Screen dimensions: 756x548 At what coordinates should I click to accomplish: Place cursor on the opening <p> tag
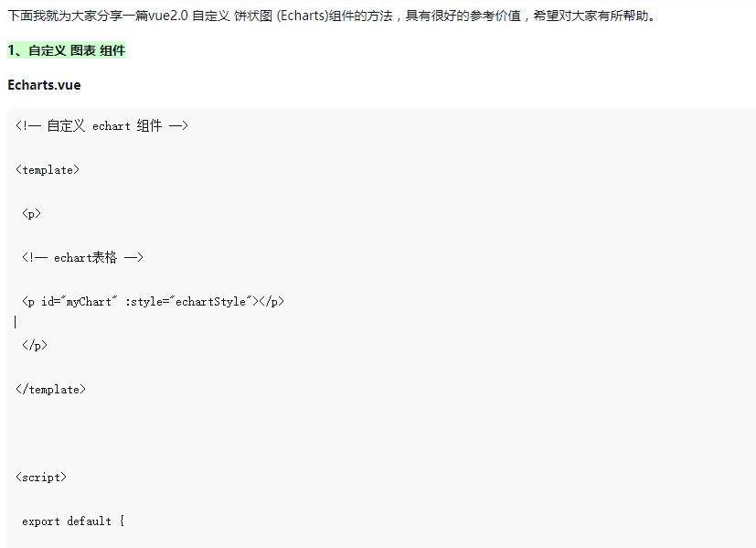click(31, 214)
